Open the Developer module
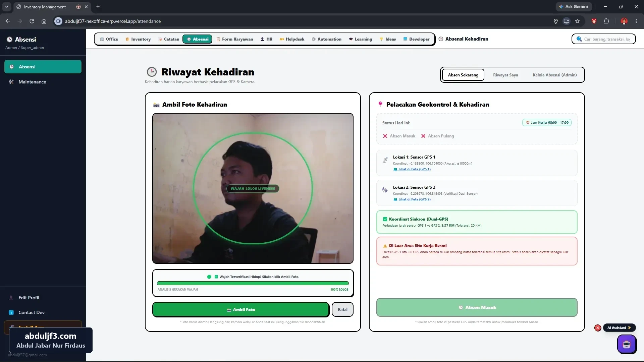Image resolution: width=644 pixels, height=362 pixels. point(416,39)
